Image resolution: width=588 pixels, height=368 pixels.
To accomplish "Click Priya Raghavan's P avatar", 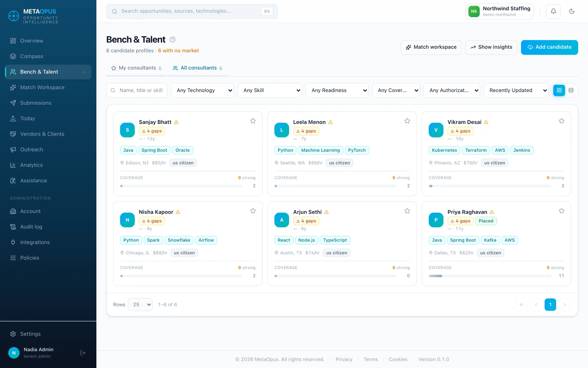I will click(x=436, y=220).
